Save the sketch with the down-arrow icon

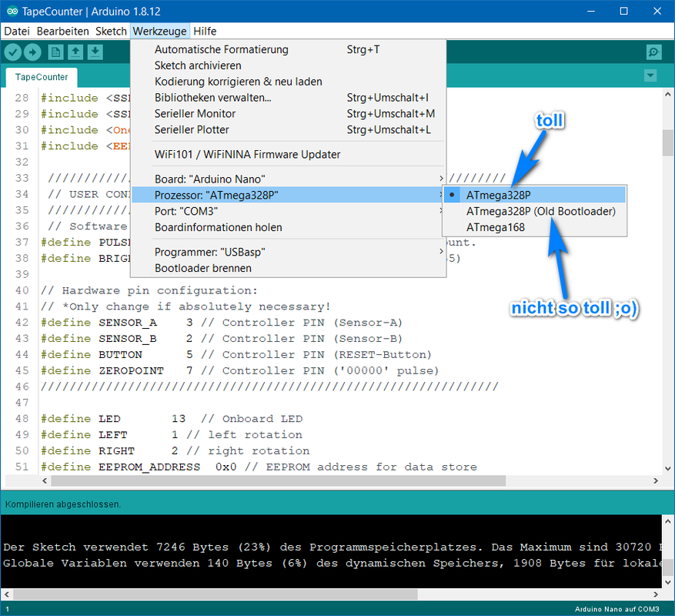95,52
